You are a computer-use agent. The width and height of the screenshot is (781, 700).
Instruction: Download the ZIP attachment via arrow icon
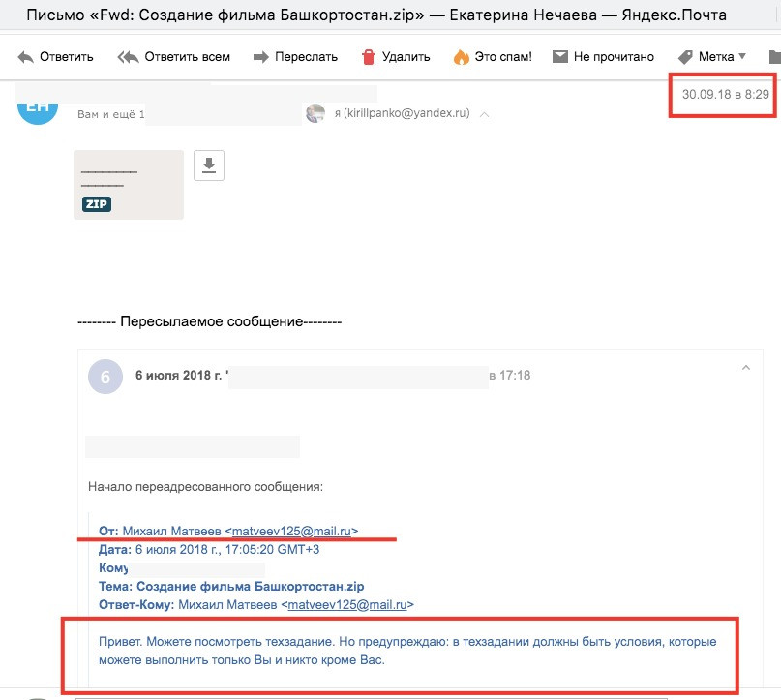(209, 165)
